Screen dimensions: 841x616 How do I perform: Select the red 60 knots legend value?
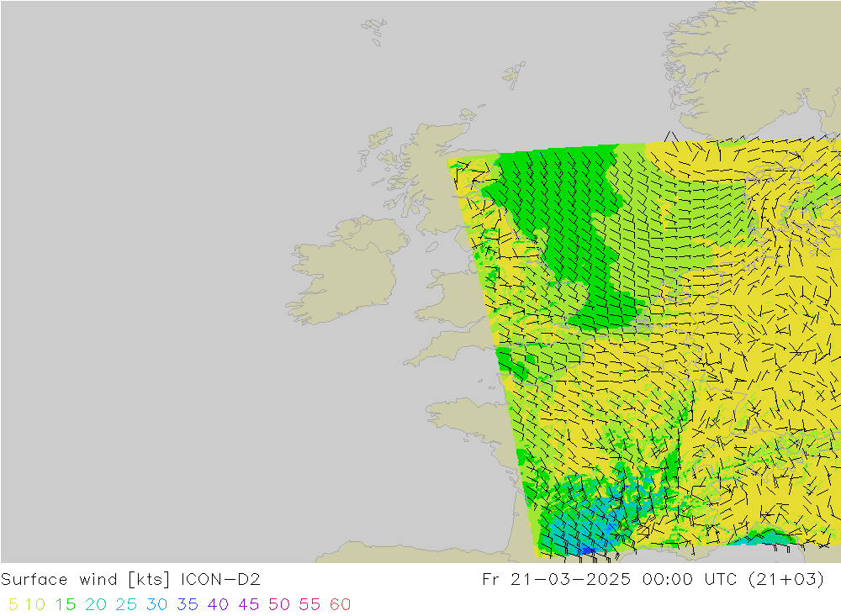pyautogui.click(x=341, y=604)
